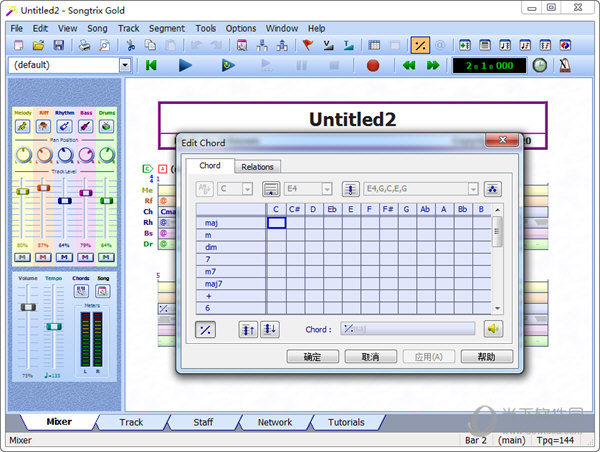Viewport: 600px width, 452px height.
Task: Mute the Drums track with its M button
Action: pos(106,257)
